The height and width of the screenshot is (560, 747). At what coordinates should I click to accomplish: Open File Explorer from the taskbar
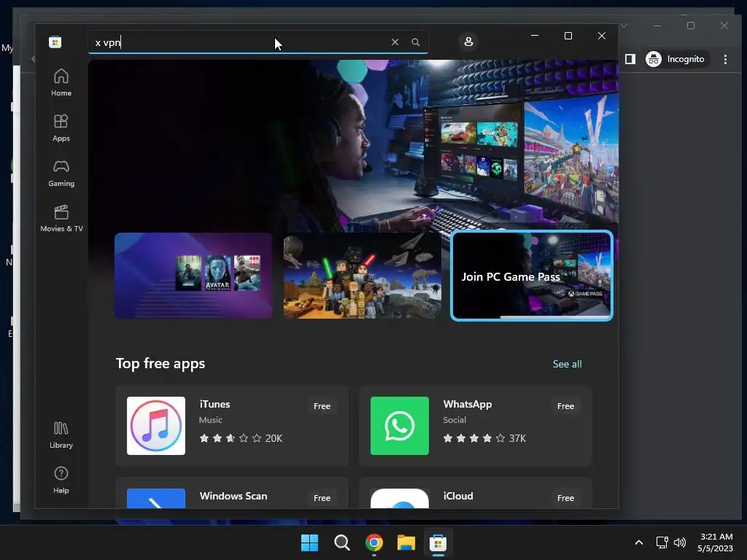click(406, 542)
